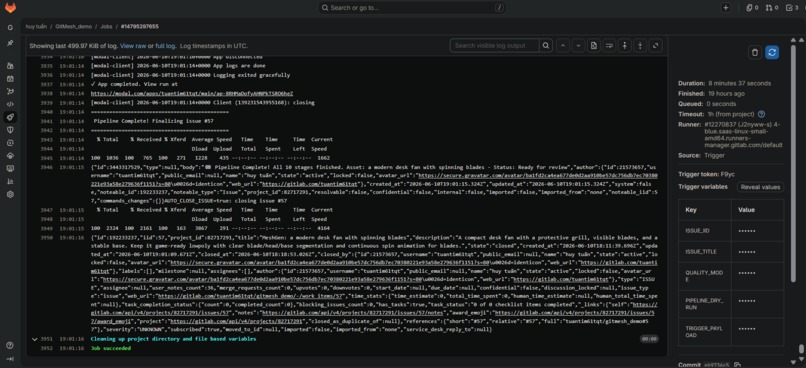Click the Pipeline Complete! Finalizing issue #57 line
This screenshot has height=368, width=806.
click(x=154, y=121)
